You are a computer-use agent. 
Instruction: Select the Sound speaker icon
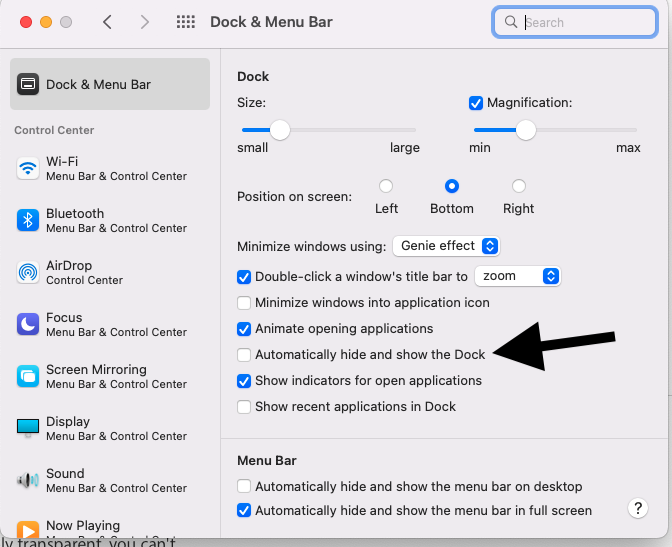pyautogui.click(x=28, y=480)
